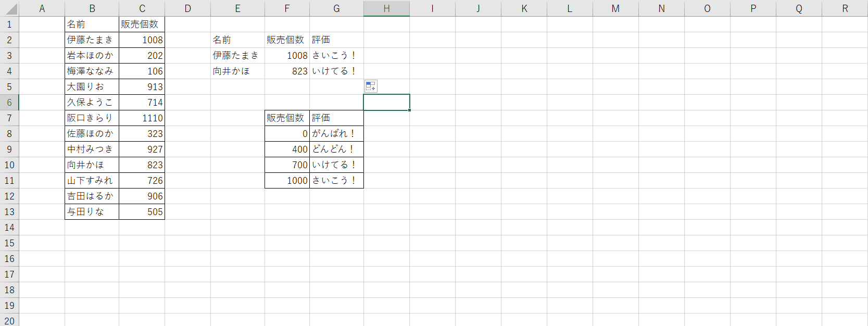Click threshold value 400 in the rating table

coord(287,149)
